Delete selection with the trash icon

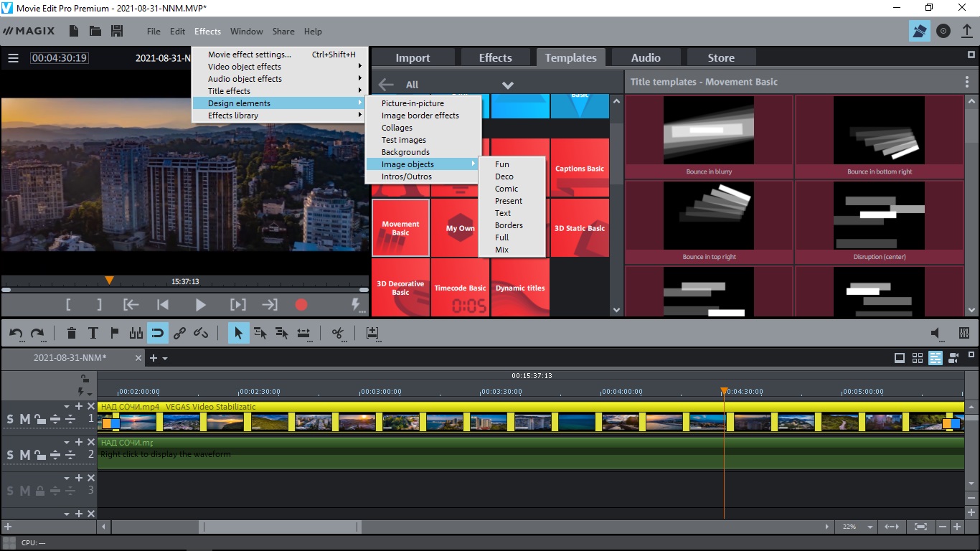tap(71, 333)
